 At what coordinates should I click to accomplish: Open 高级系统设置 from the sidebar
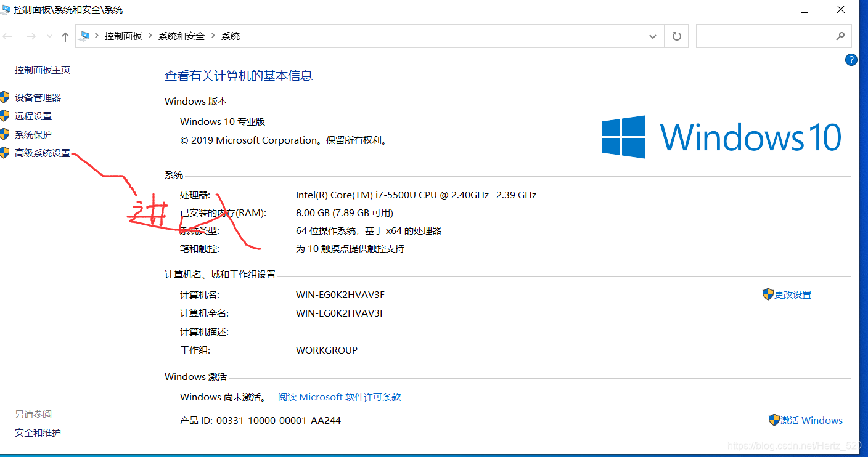(x=43, y=153)
